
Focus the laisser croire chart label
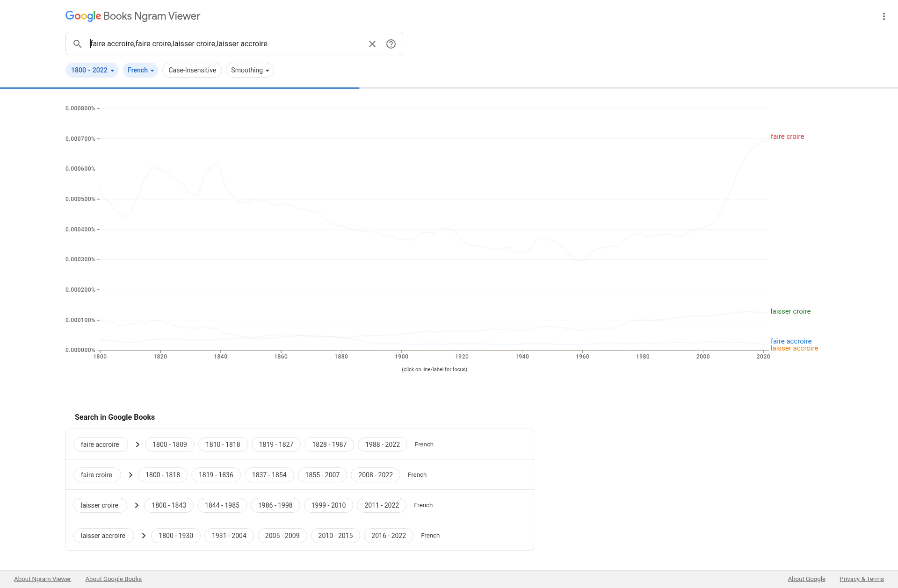pyautogui.click(x=790, y=311)
